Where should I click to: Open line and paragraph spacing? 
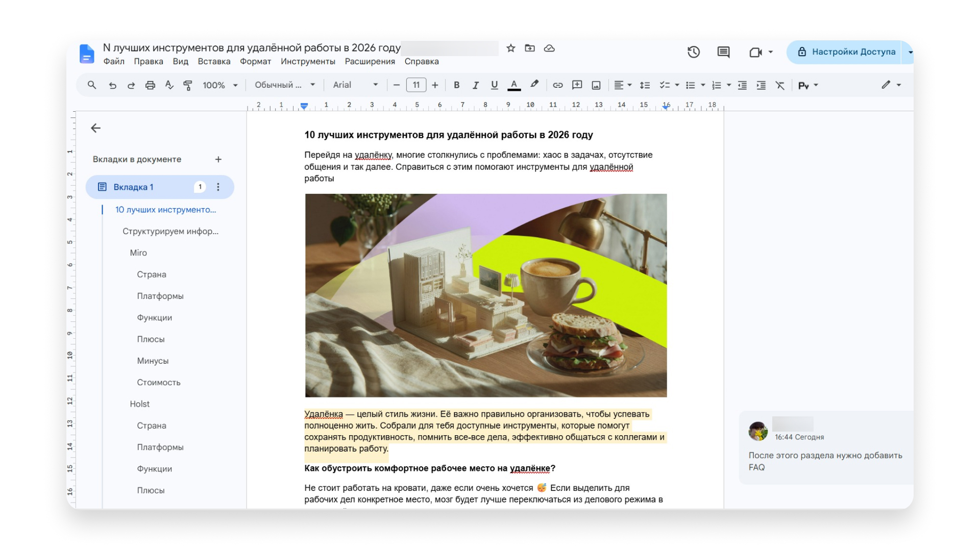[645, 85]
